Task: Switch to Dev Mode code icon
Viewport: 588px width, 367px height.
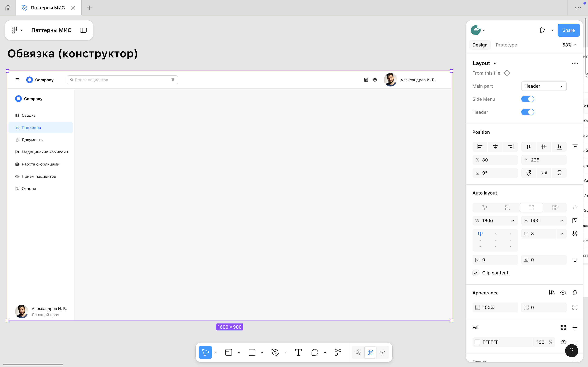Action: click(382, 352)
